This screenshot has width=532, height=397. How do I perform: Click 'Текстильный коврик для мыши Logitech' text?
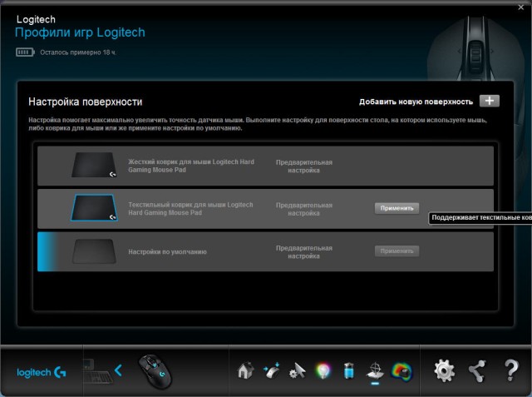(x=190, y=205)
